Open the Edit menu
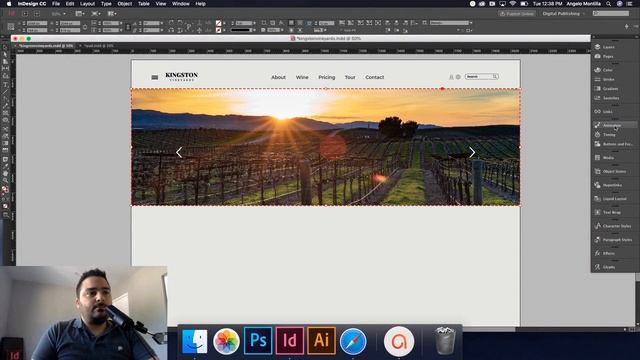The height and width of the screenshot is (360, 640). click(x=70, y=4)
